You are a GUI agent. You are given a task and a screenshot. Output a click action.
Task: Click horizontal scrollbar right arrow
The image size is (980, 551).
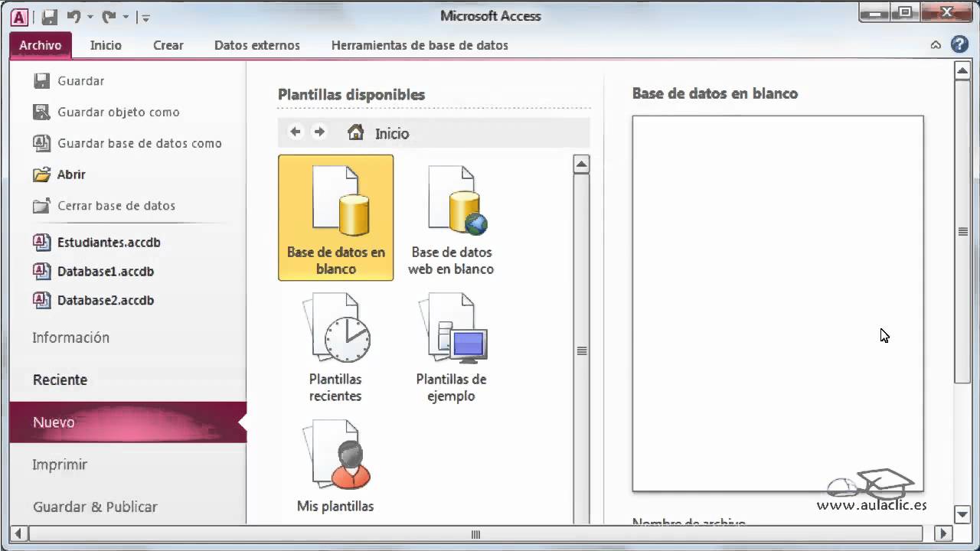(943, 534)
